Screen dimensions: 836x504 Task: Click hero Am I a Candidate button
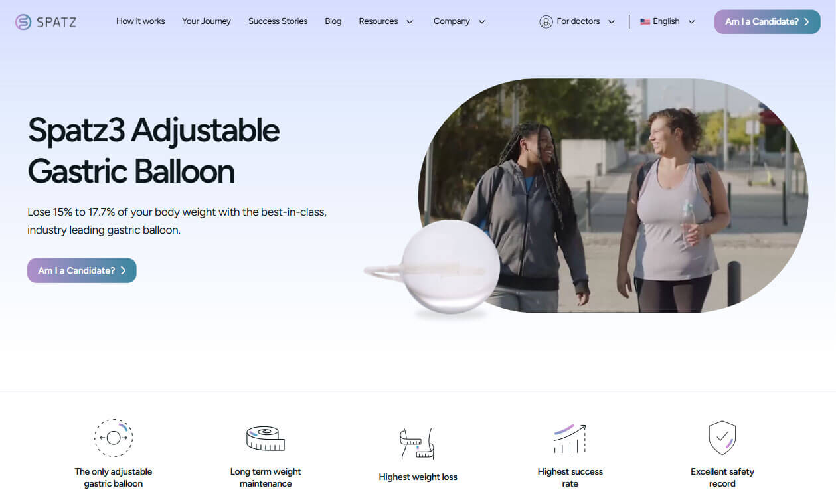(82, 270)
